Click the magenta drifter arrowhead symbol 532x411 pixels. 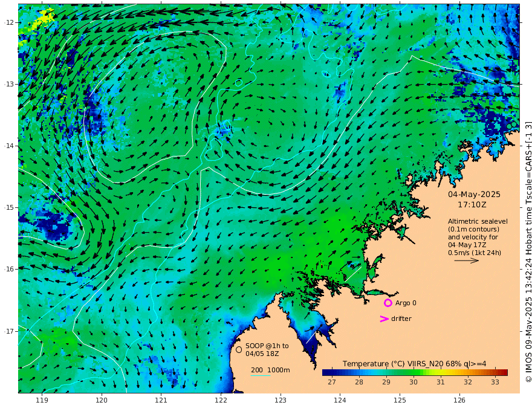pos(384,319)
